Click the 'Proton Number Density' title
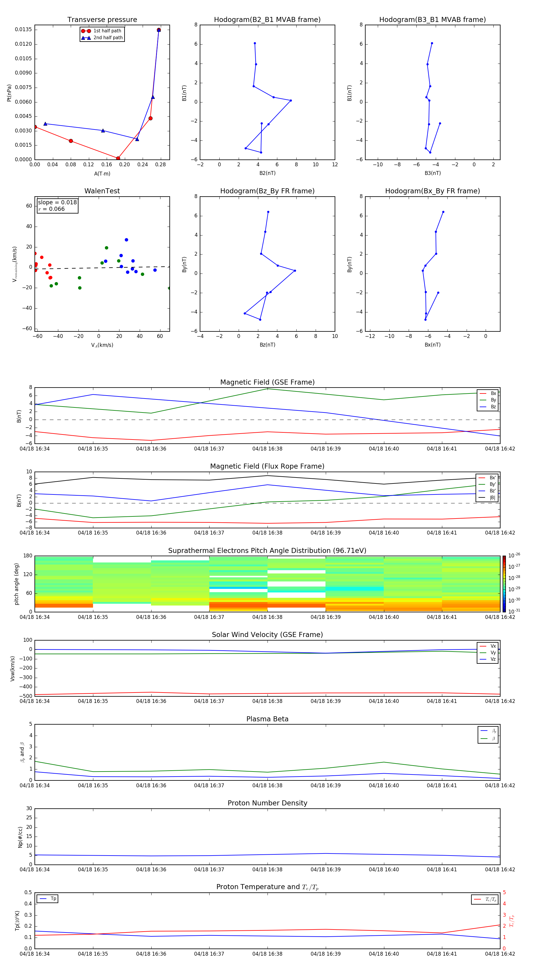Viewport: 535px width, 980px height. click(x=267, y=803)
